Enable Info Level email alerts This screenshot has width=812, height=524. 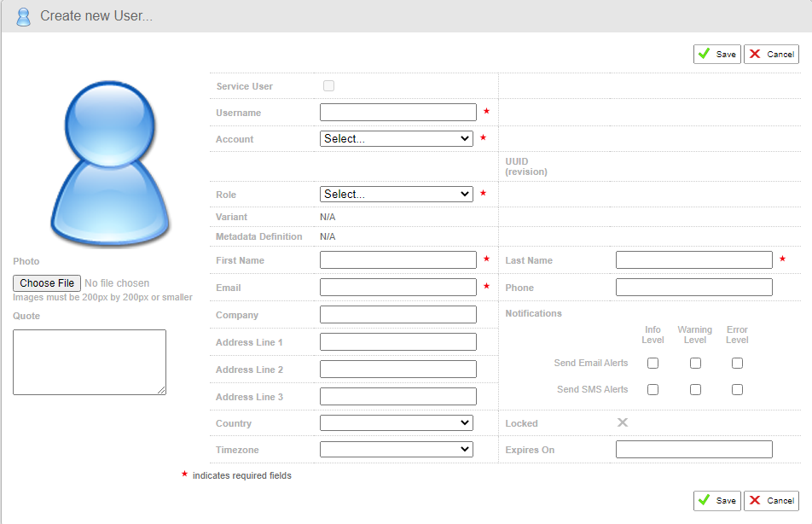[x=652, y=363]
